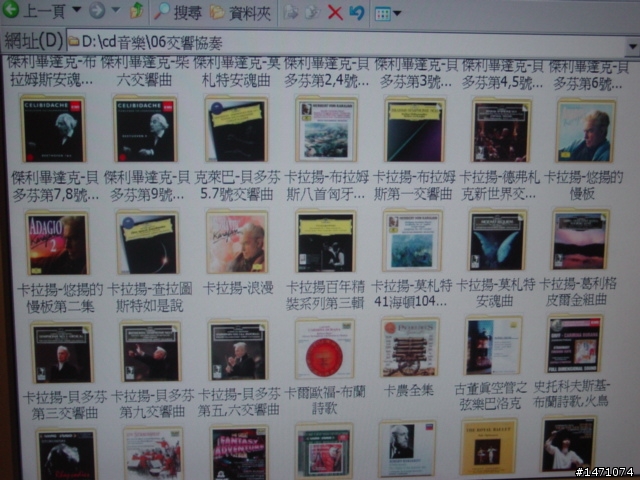The image size is (640, 480).
Task: Click the Back (上一頁) arrow button
Action: 33,10
